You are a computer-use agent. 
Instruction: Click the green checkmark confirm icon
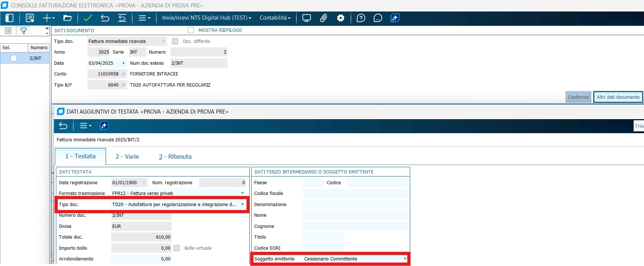coord(88,18)
